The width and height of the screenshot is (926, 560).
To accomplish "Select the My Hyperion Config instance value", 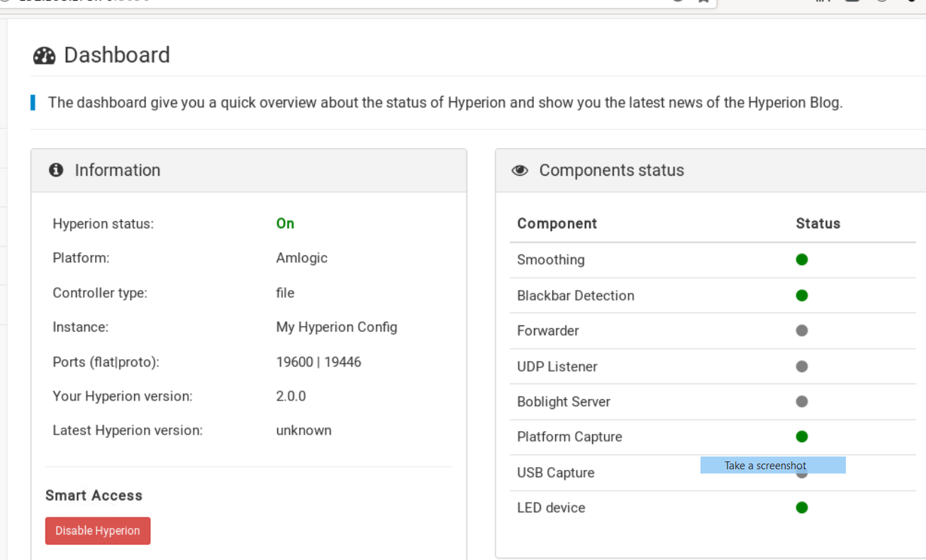I will coord(337,327).
